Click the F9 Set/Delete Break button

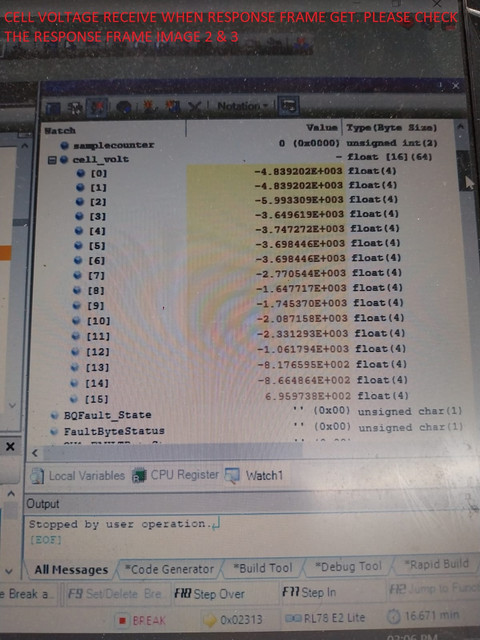click(x=115, y=593)
